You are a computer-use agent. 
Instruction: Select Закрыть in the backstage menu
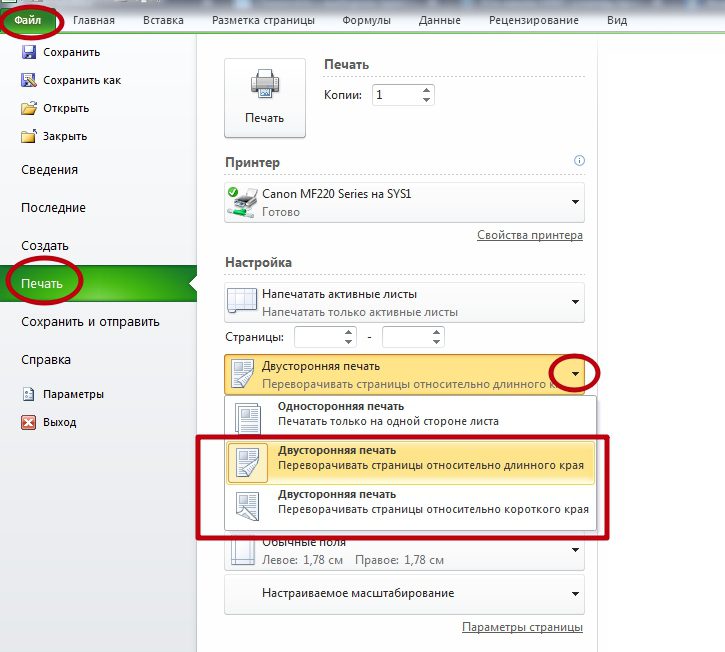click(x=65, y=136)
